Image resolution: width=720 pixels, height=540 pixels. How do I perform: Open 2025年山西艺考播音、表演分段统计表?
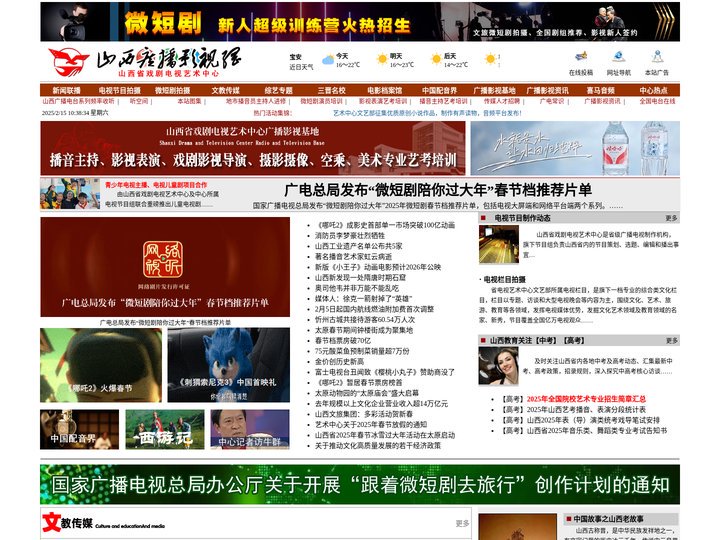tap(586, 410)
